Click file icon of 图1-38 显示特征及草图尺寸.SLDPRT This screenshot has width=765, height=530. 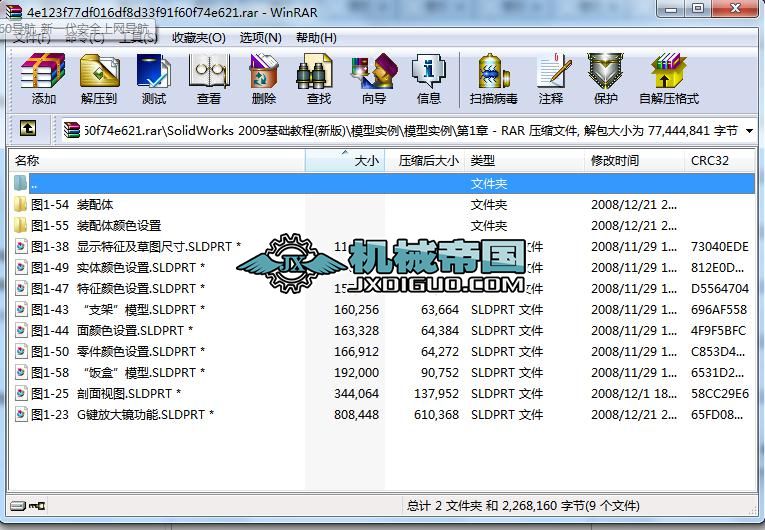pyautogui.click(x=21, y=246)
